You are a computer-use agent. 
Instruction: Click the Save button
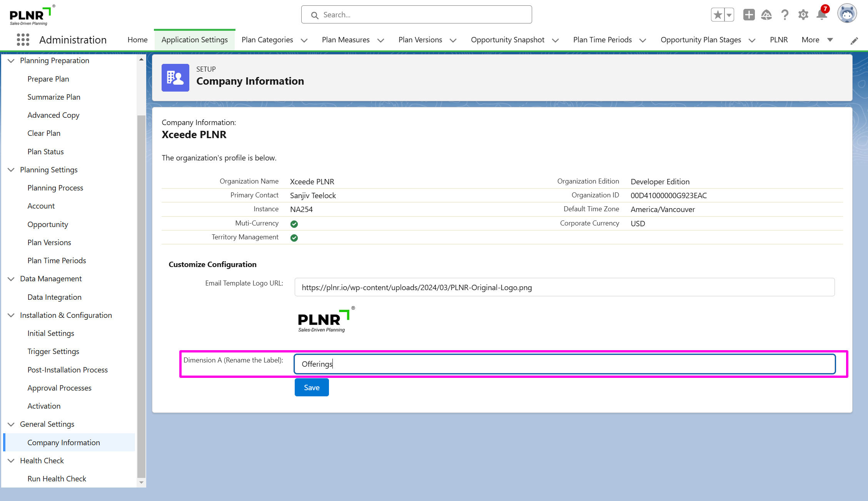[311, 387]
